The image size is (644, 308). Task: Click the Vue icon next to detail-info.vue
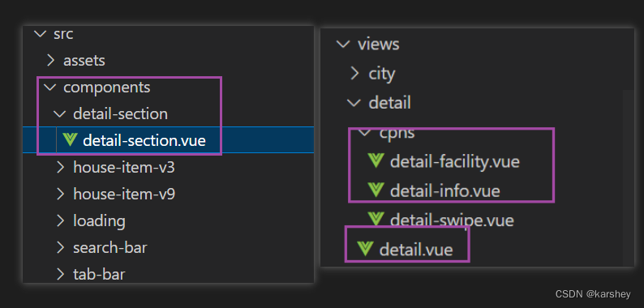376,190
